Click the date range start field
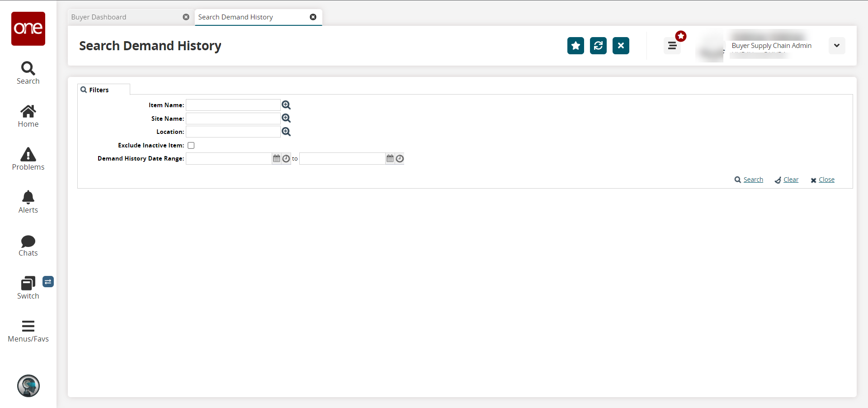Viewport: 868px width, 408px height. click(x=229, y=158)
